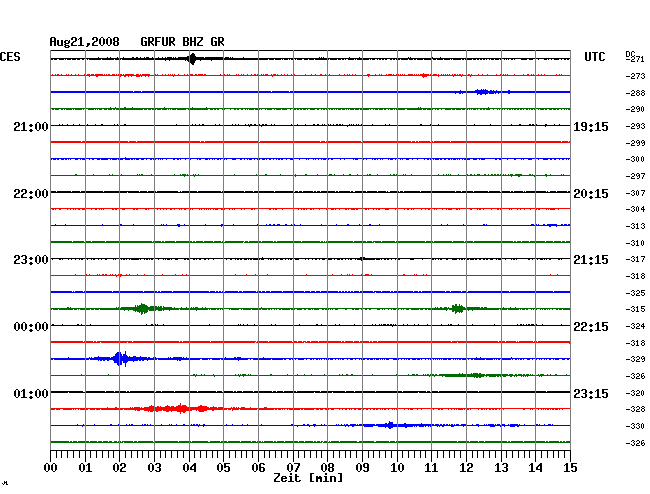
Task: Click the DC offset value -329
Action: (x=635, y=359)
